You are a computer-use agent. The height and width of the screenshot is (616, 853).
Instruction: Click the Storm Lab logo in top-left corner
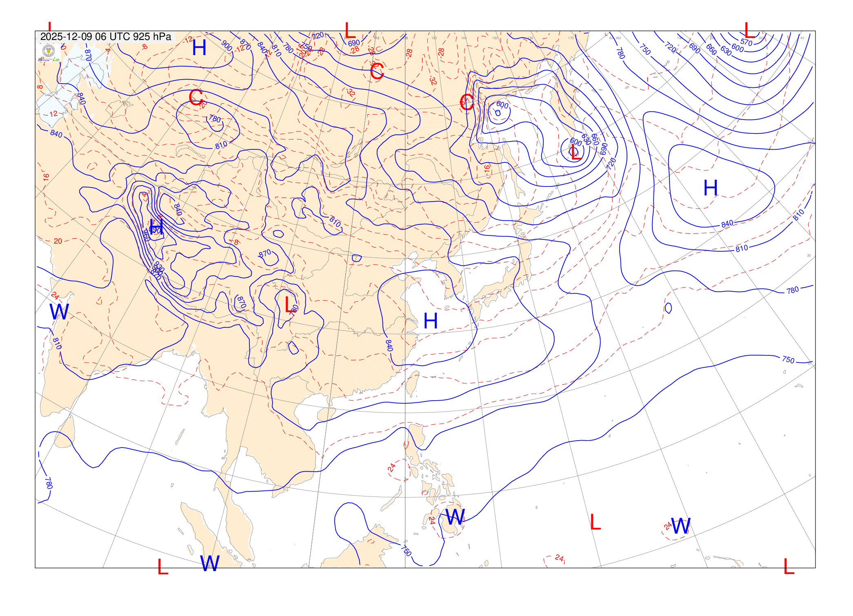(x=49, y=53)
